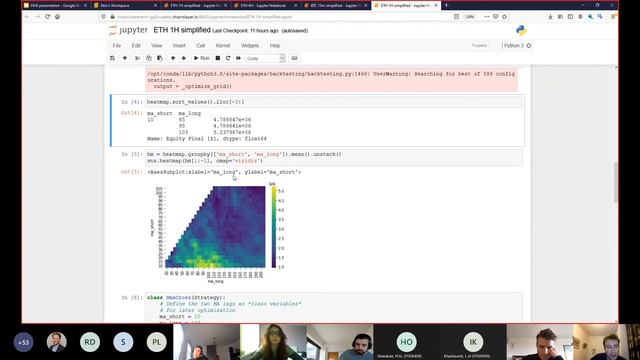Viewport: 640px width, 360px height.
Task: Open the Insert menu
Action: [x=179, y=46]
